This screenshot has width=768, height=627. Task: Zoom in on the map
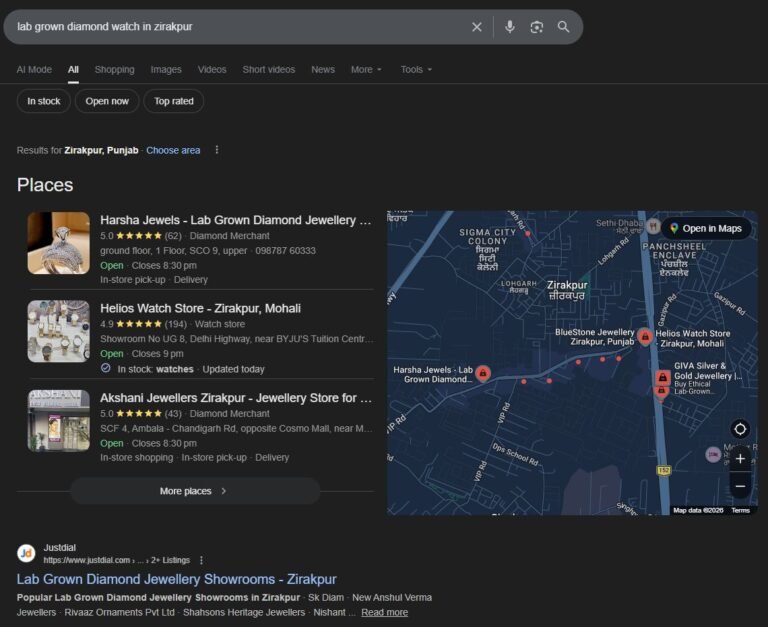[740, 459]
